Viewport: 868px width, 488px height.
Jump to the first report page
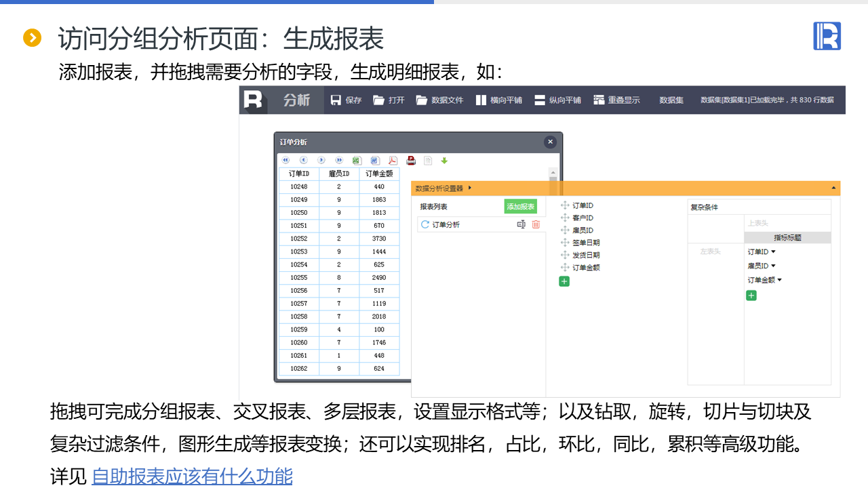pyautogui.click(x=285, y=161)
